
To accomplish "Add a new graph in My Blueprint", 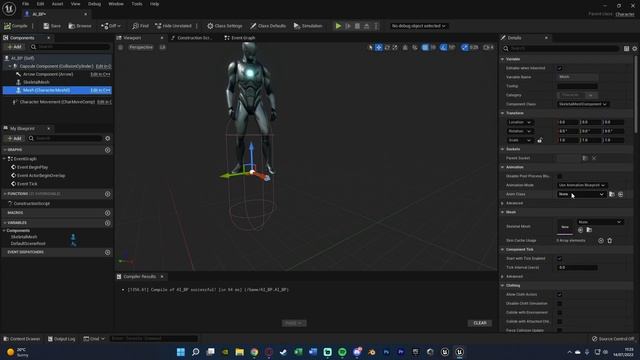I will tap(108, 150).
